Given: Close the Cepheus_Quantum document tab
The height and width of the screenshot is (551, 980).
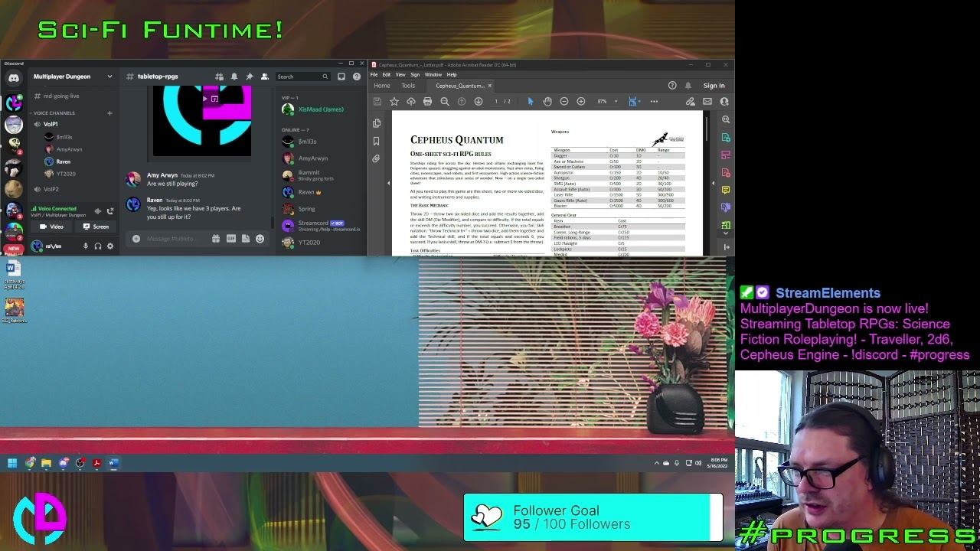Looking at the screenshot, I should pos(490,86).
